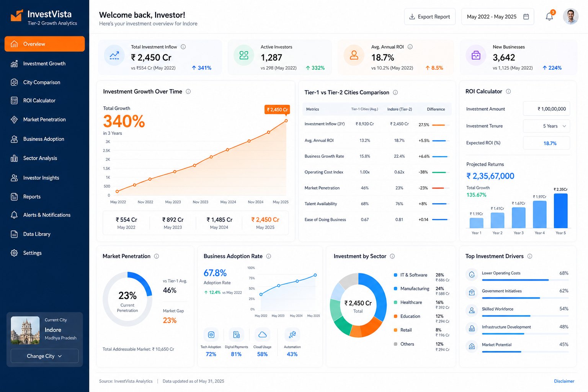Click the Tech Adoption icon
Image resolution: width=588 pixels, height=392 pixels.
coord(211,335)
